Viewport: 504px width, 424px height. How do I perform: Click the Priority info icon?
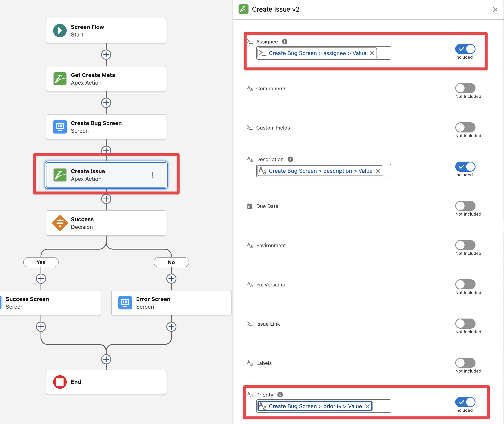(280, 395)
